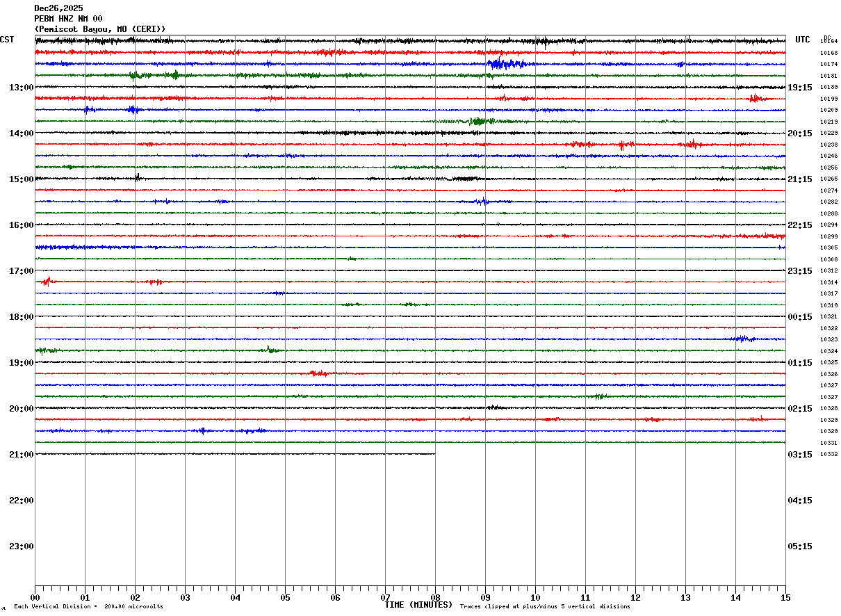Screen dimensions: 841x616
Task: Click the "15:00" CST hour label
Action: [x=21, y=179]
